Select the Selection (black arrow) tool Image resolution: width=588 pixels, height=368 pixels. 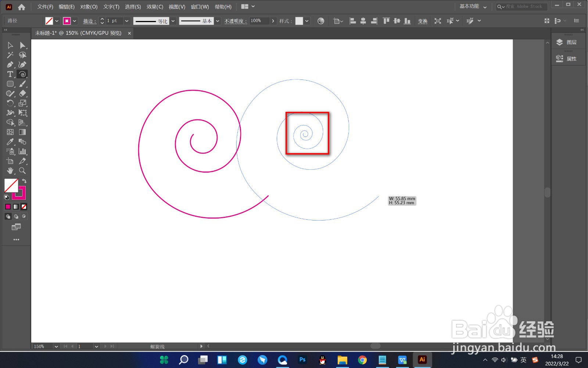click(x=10, y=45)
